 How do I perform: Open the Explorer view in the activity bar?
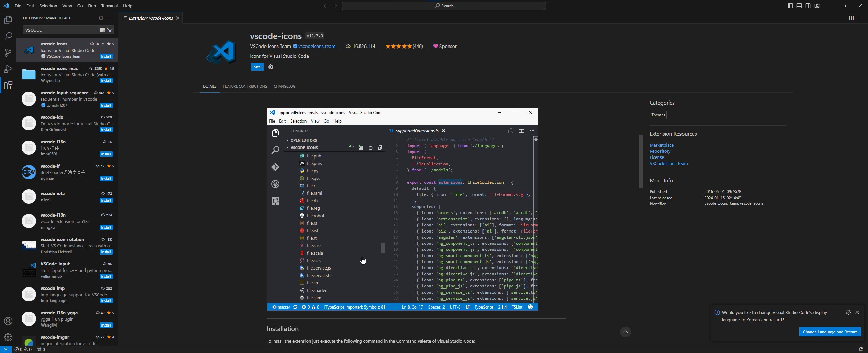[x=8, y=20]
